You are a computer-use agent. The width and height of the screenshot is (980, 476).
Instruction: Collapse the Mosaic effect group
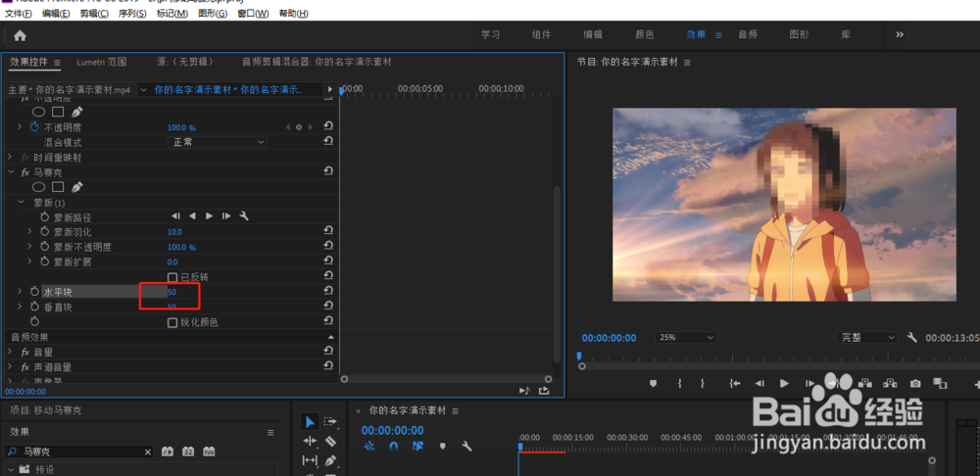(x=10, y=171)
